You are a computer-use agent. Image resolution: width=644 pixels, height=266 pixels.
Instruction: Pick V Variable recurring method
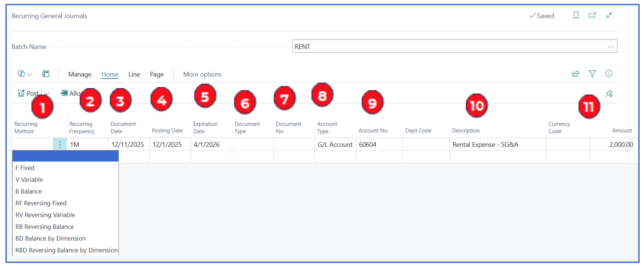pyautogui.click(x=29, y=179)
